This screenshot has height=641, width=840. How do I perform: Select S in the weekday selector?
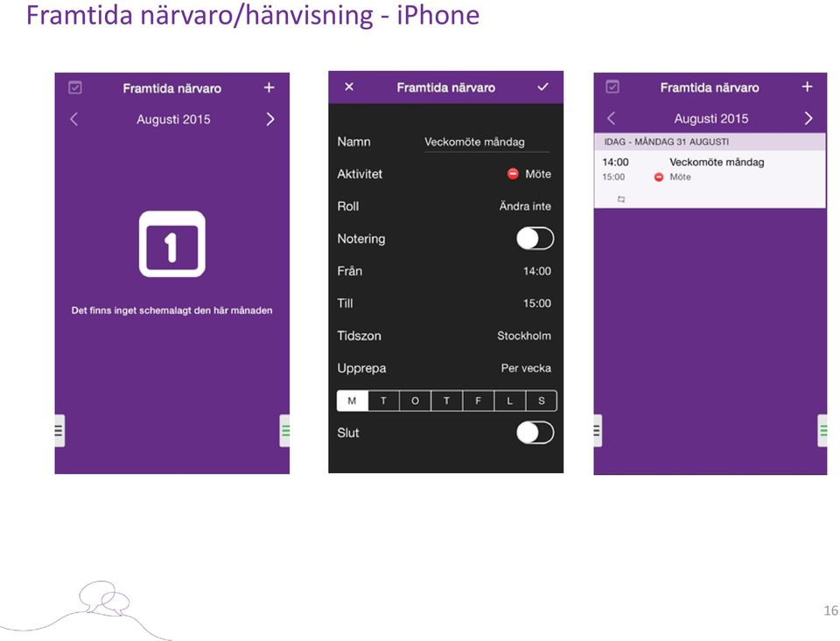tap(541, 401)
